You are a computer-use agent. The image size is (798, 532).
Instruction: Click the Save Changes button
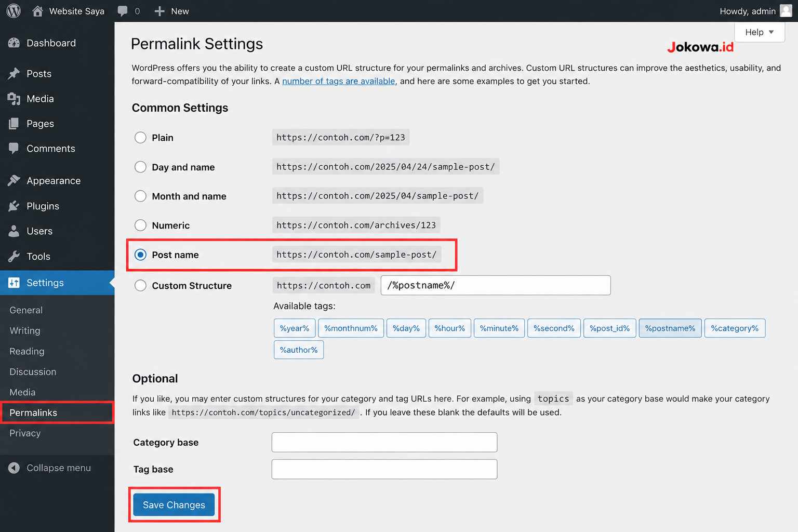click(174, 505)
